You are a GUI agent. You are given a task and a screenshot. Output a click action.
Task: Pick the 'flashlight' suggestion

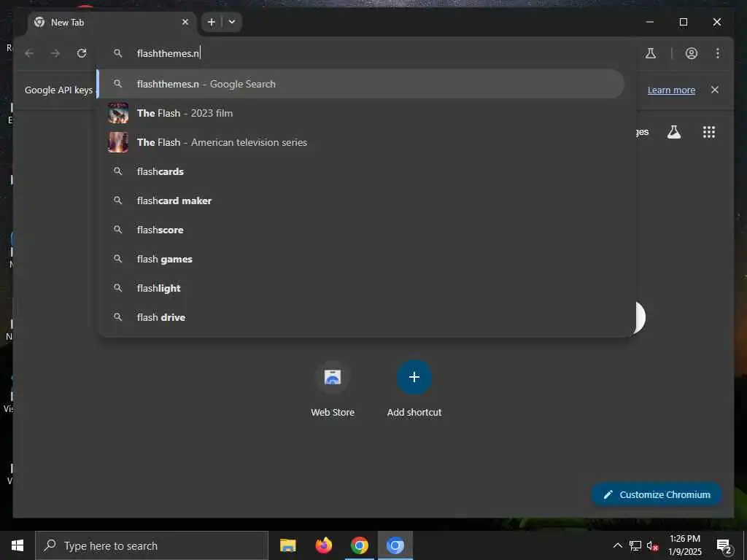click(360, 288)
